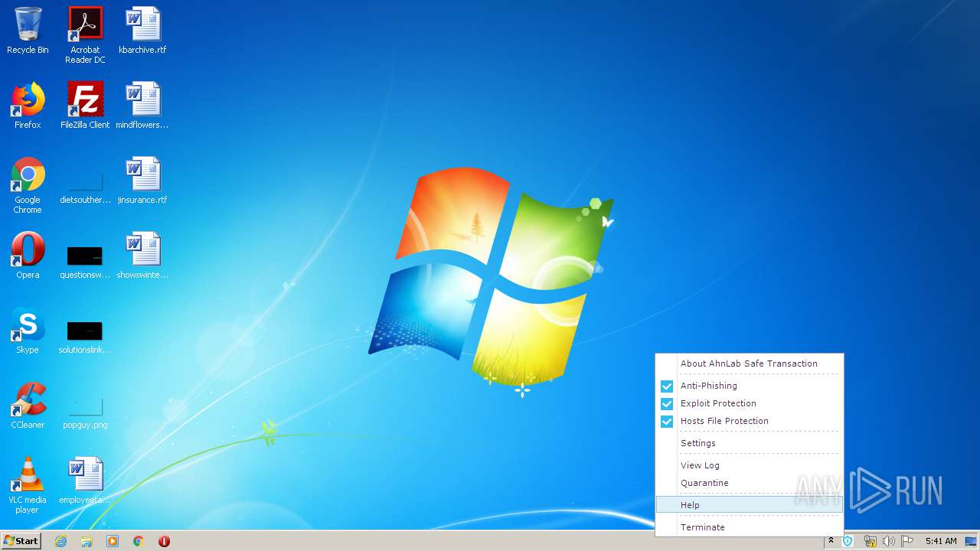
Task: Open the Recycle Bin desktop icon
Action: [28, 31]
